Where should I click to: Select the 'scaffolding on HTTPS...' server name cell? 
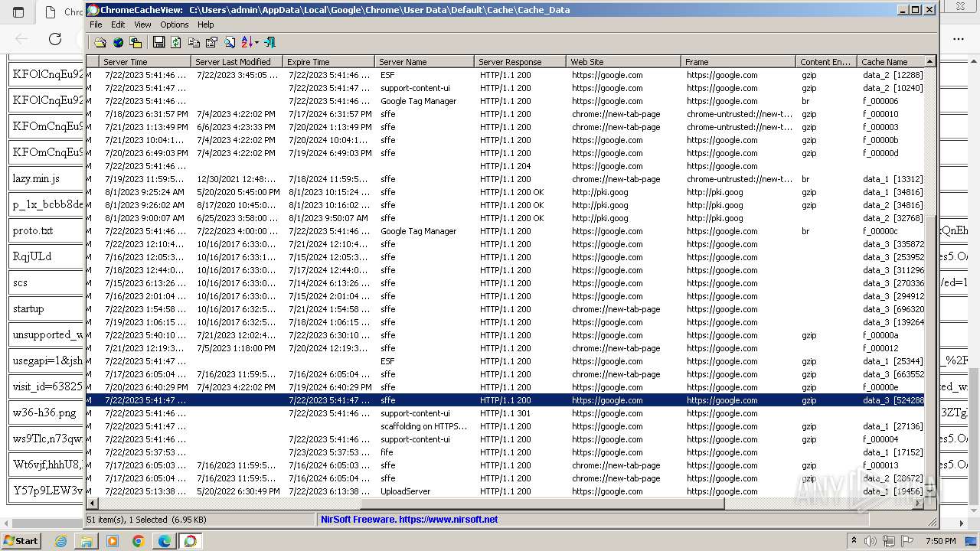pyautogui.click(x=424, y=426)
